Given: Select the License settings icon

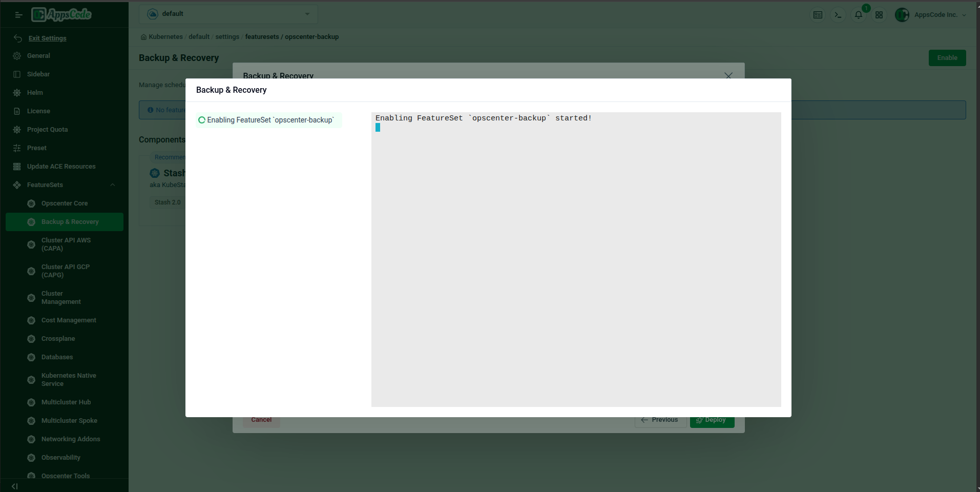Looking at the screenshot, I should coord(17,111).
